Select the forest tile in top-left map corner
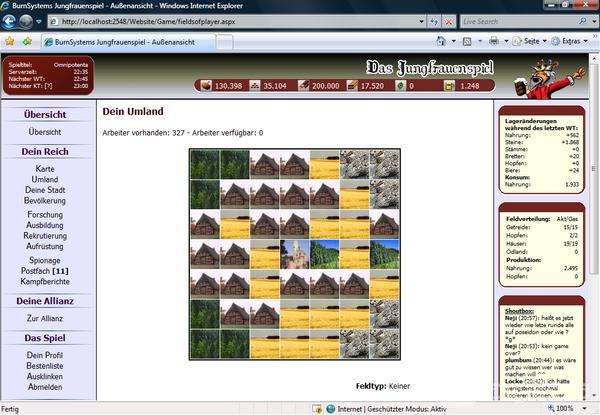The image size is (600, 415). point(205,164)
